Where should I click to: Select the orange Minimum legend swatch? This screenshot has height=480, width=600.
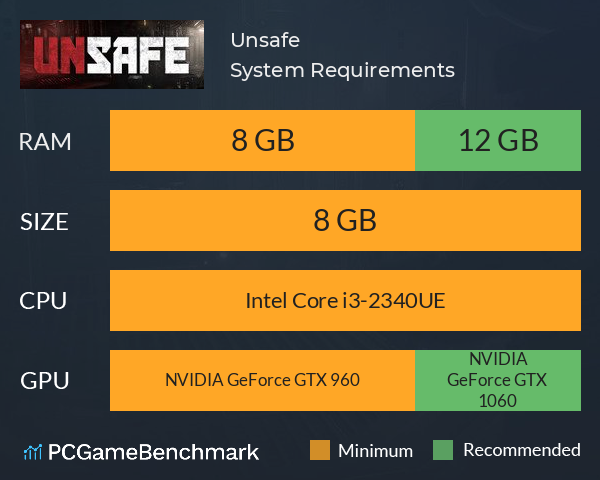[320, 450]
